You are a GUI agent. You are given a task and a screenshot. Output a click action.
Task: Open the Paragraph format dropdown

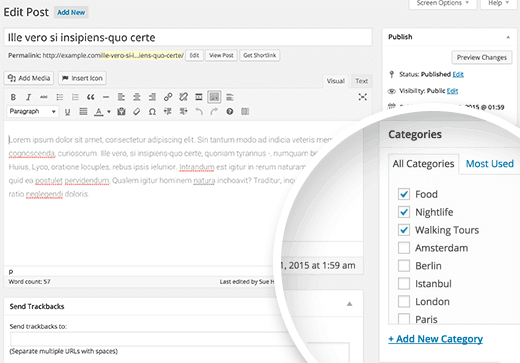[33, 111]
